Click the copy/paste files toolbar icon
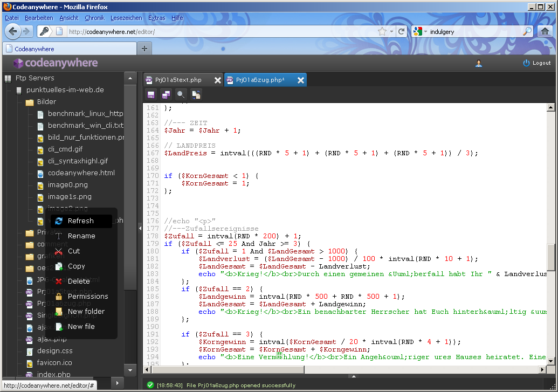 pyautogui.click(x=196, y=95)
